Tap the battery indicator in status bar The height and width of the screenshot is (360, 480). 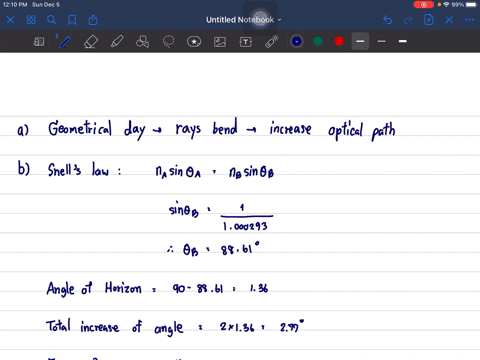tap(471, 5)
